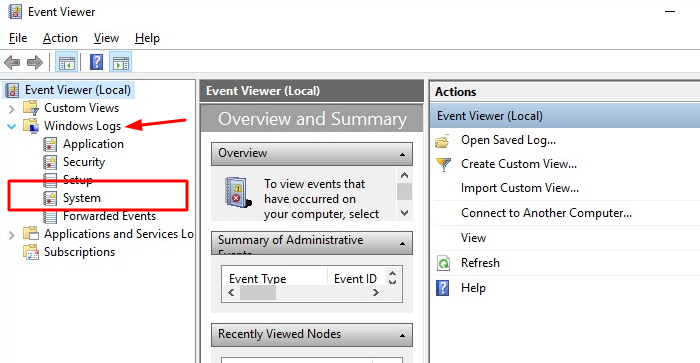Select the Security log tree item
Image resolution: width=700 pixels, height=363 pixels.
click(x=84, y=162)
